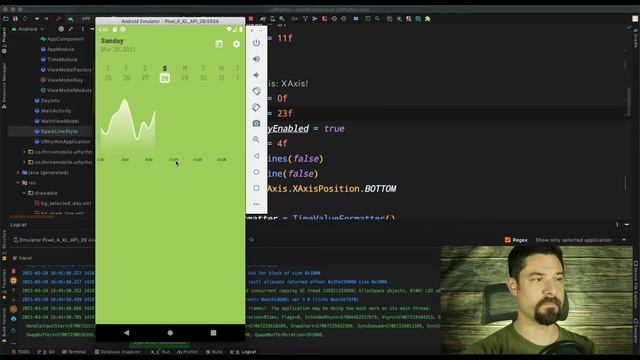Click the emulator volume down button
This screenshot has width=640, height=360.
pyautogui.click(x=256, y=75)
